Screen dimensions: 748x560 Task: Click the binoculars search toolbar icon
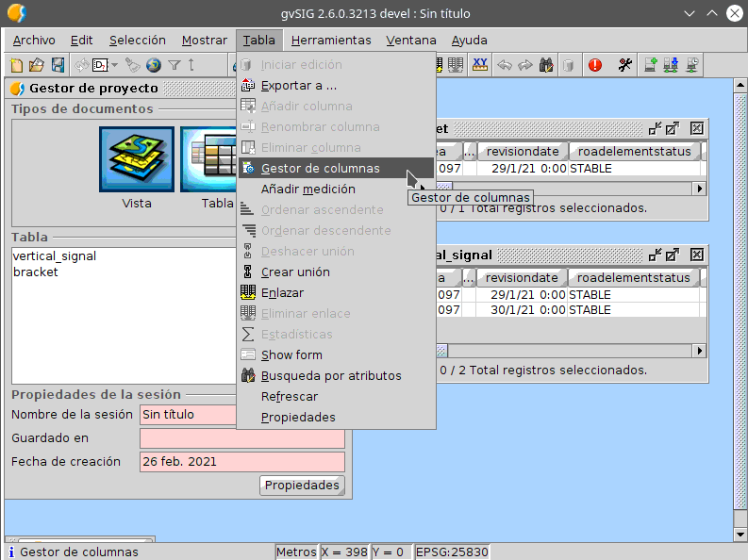pos(546,65)
